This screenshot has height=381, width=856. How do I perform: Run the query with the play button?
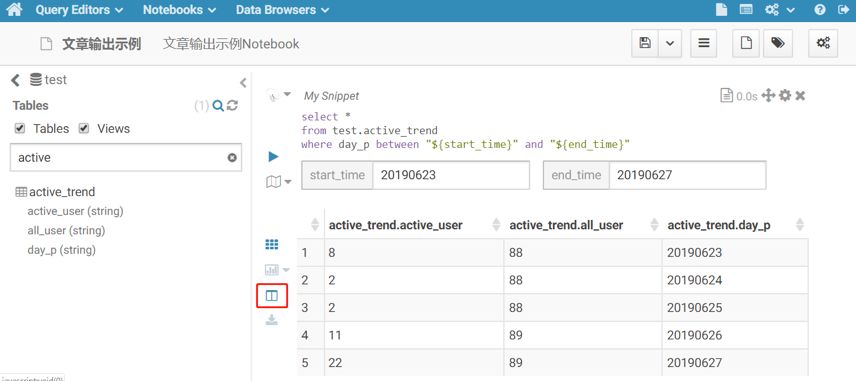(x=274, y=157)
